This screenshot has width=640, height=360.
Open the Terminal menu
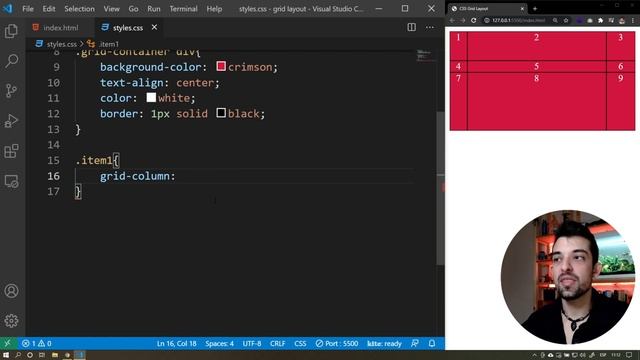[x=183, y=9]
